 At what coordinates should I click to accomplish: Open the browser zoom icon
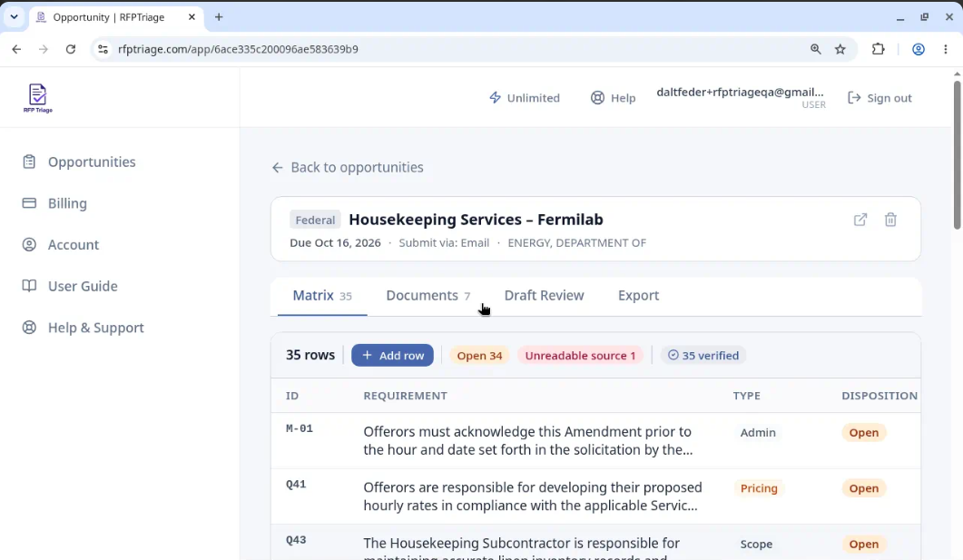pyautogui.click(x=816, y=49)
